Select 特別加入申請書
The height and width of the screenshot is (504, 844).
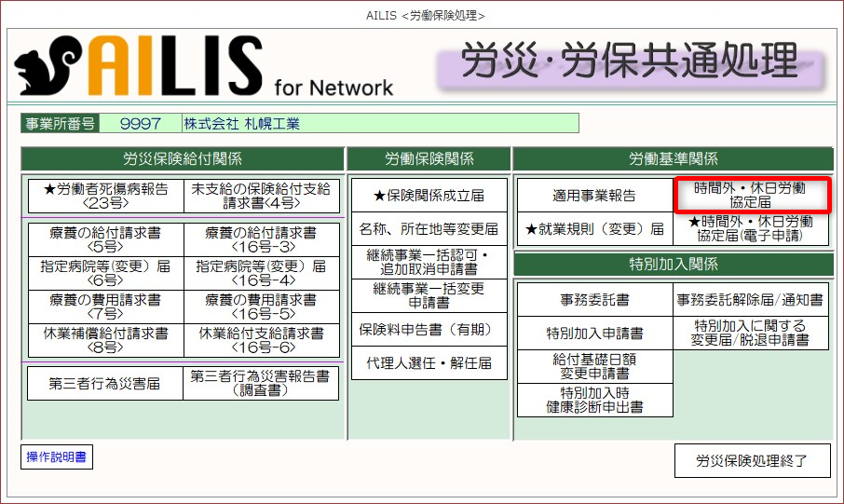[x=594, y=334]
